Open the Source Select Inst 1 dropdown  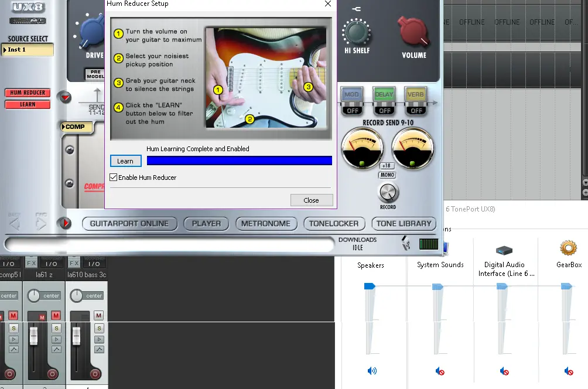[x=28, y=50]
